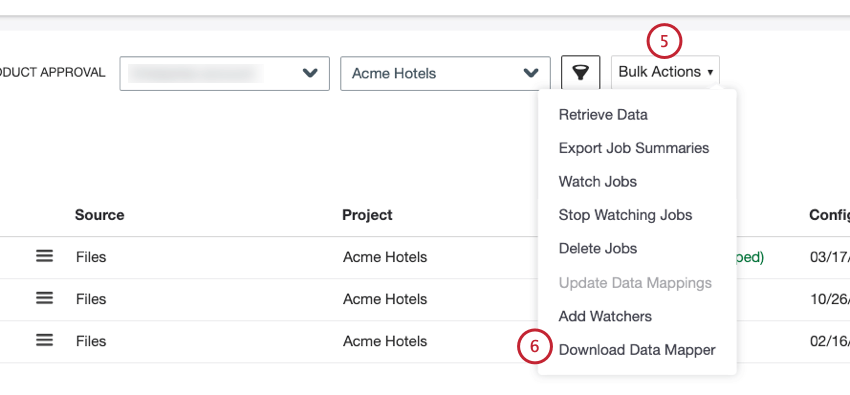Select Delete Jobs from Bulk Actions

597,249
